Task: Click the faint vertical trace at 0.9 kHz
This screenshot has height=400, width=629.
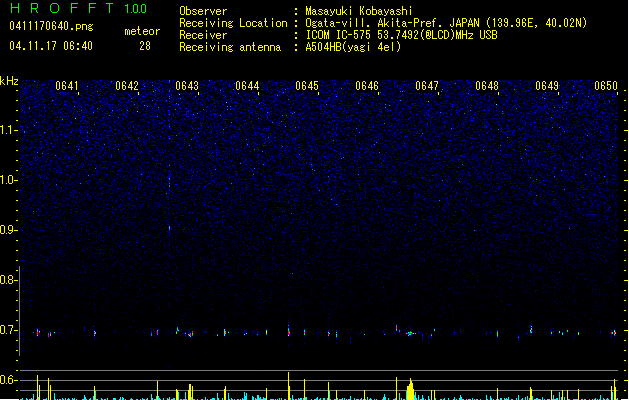Action: click(170, 229)
